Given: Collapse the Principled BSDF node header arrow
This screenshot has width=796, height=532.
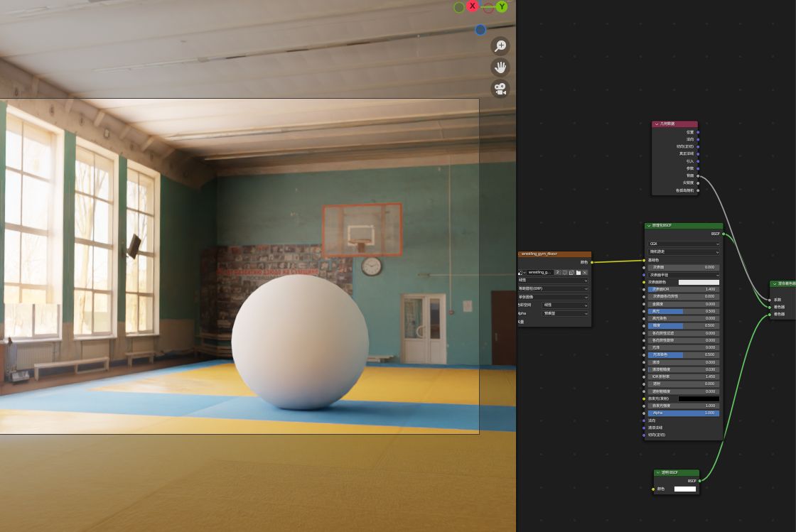Looking at the screenshot, I should point(649,226).
